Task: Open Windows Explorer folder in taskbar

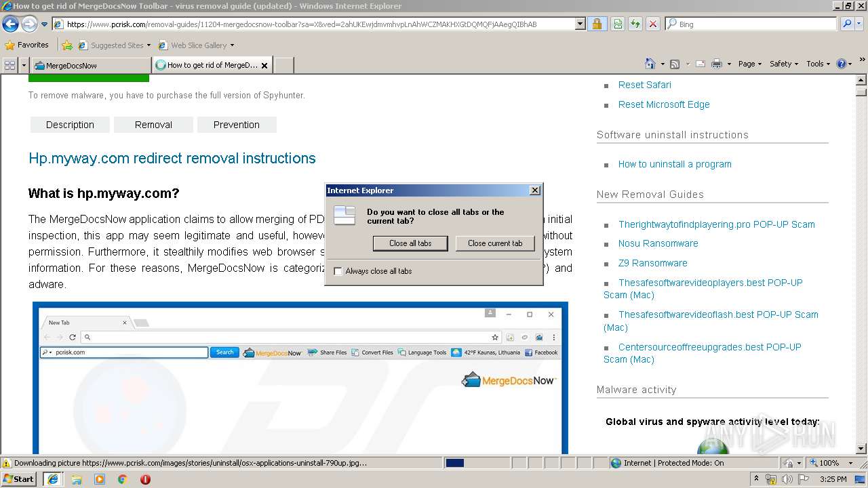Action: [77, 479]
